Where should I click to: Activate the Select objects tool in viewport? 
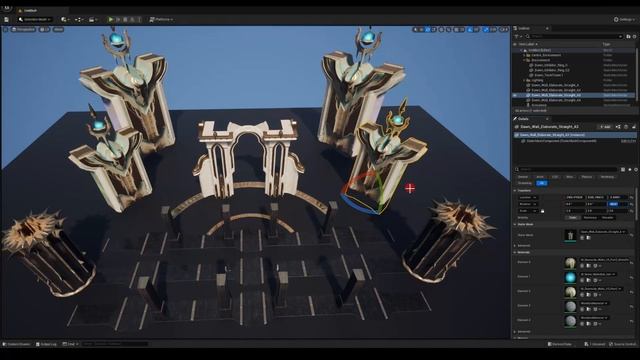point(416,29)
